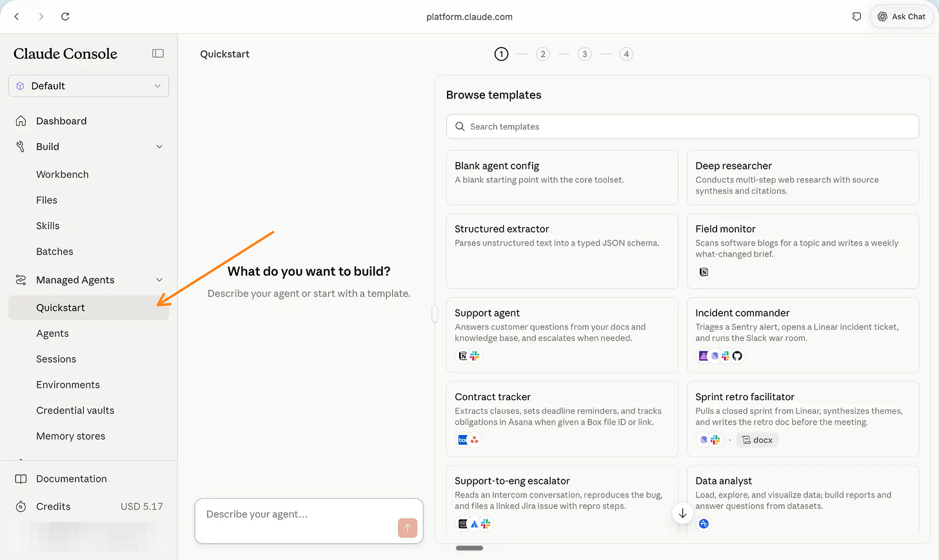Click the Notion icon on Support agent card
This screenshot has height=560, width=939.
tap(462, 356)
